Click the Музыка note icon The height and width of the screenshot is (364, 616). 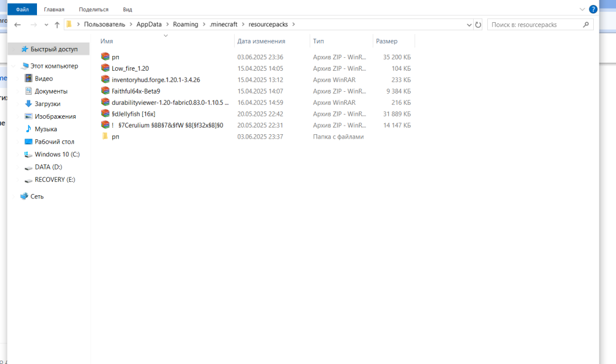point(28,129)
